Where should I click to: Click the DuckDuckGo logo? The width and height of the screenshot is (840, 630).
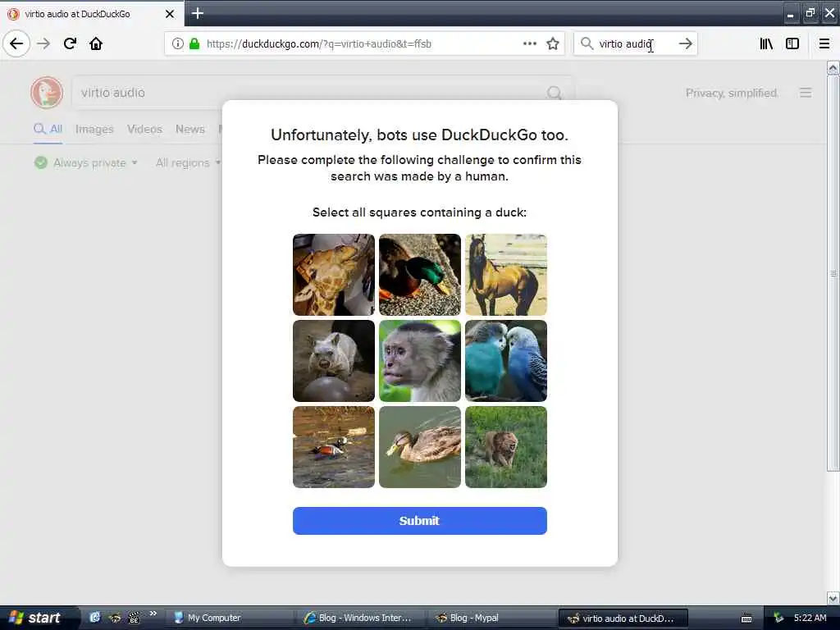47,92
